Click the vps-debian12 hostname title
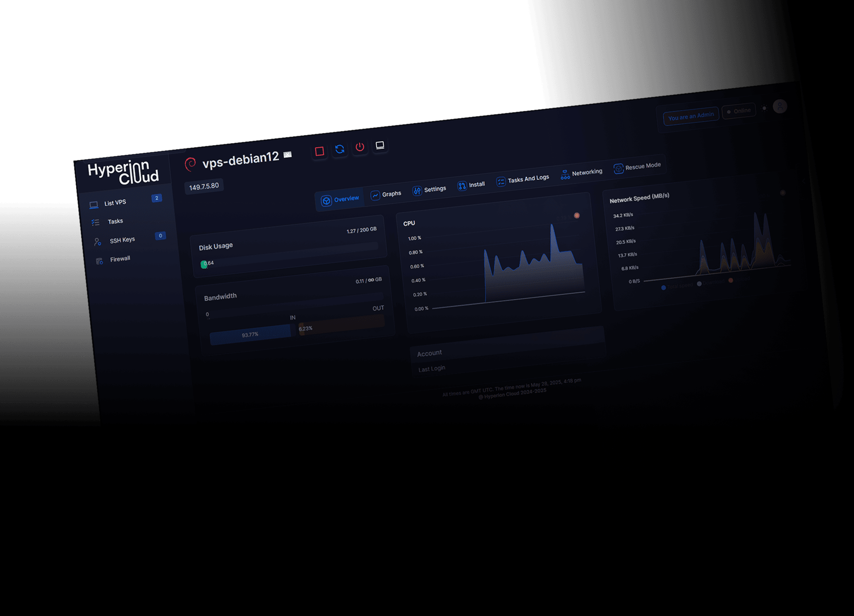854x616 pixels. click(240, 159)
